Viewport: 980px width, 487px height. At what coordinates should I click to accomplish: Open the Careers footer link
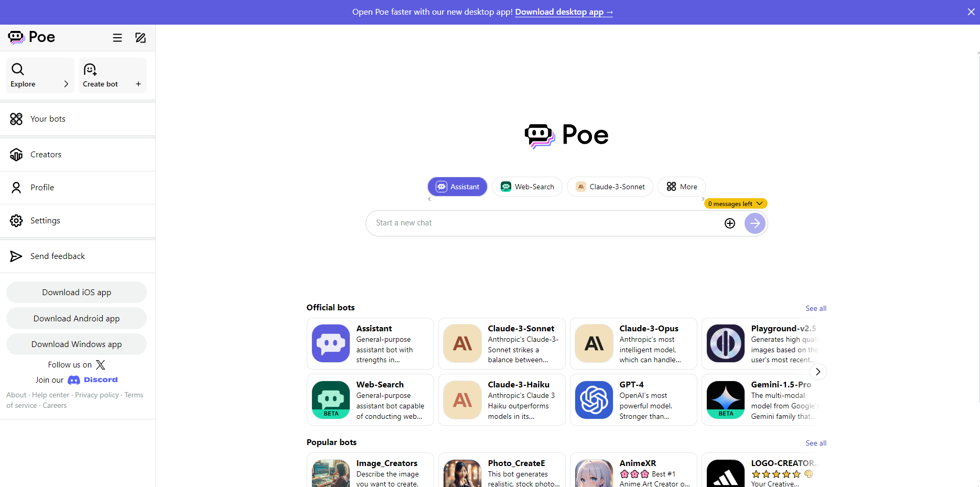[55, 406]
